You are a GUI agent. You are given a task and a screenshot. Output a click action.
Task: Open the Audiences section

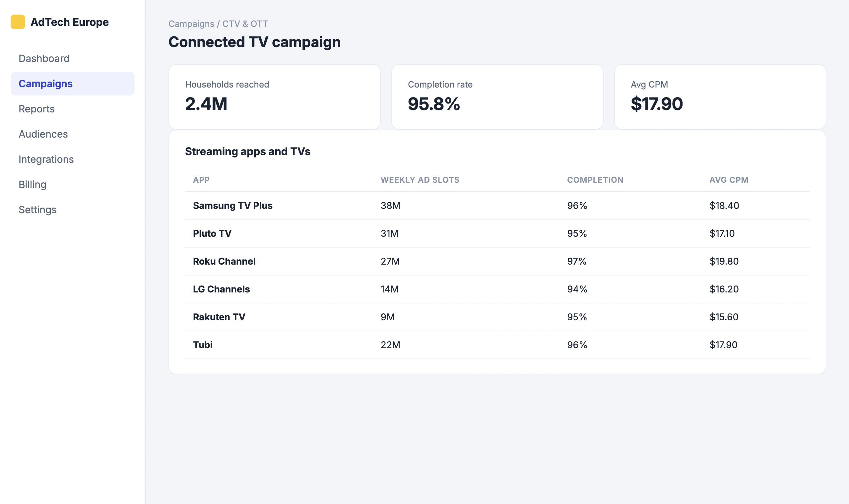click(72, 134)
